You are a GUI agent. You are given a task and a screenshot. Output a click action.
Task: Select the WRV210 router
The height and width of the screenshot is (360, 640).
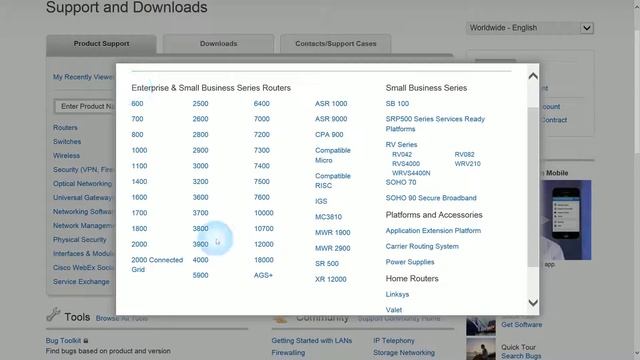tap(467, 164)
